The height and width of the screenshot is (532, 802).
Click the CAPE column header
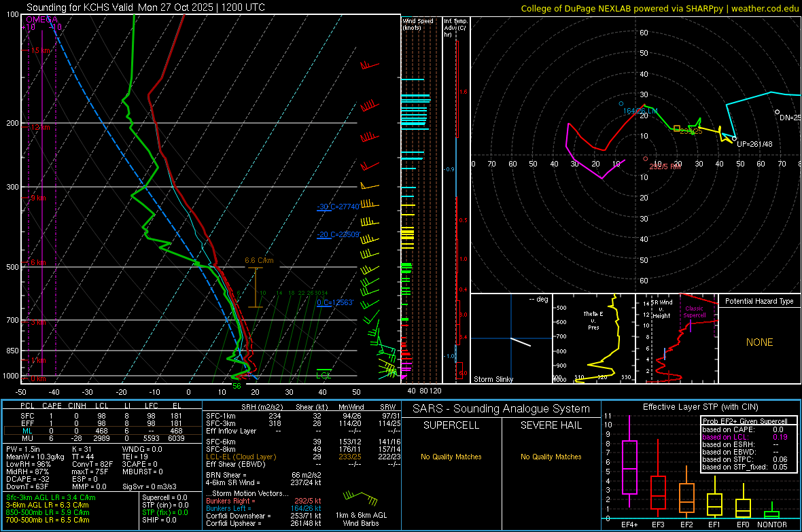(52, 406)
